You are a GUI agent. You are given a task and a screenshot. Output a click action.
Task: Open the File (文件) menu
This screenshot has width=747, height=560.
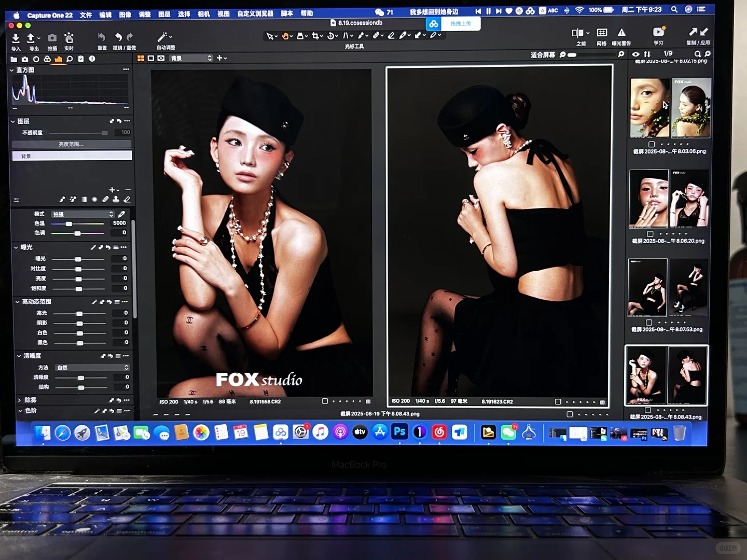click(86, 15)
